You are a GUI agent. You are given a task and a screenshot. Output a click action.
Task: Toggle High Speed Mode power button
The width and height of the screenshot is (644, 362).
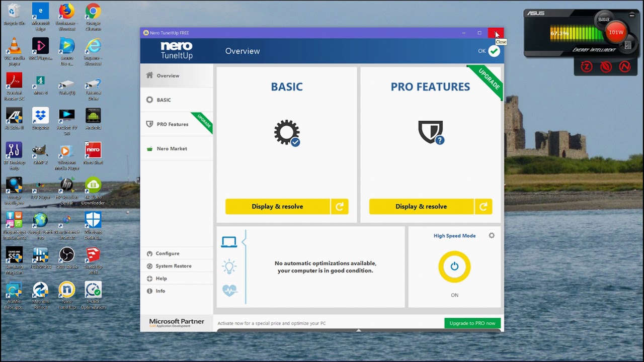pos(454,266)
